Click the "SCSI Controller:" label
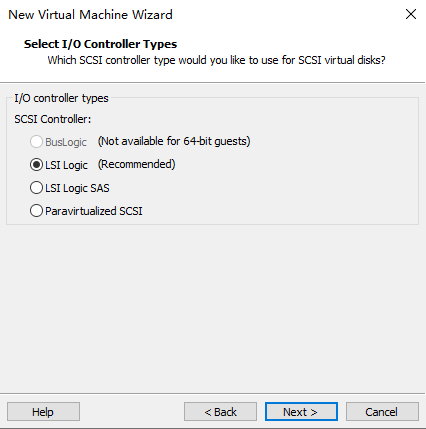The image size is (426, 429). (53, 119)
